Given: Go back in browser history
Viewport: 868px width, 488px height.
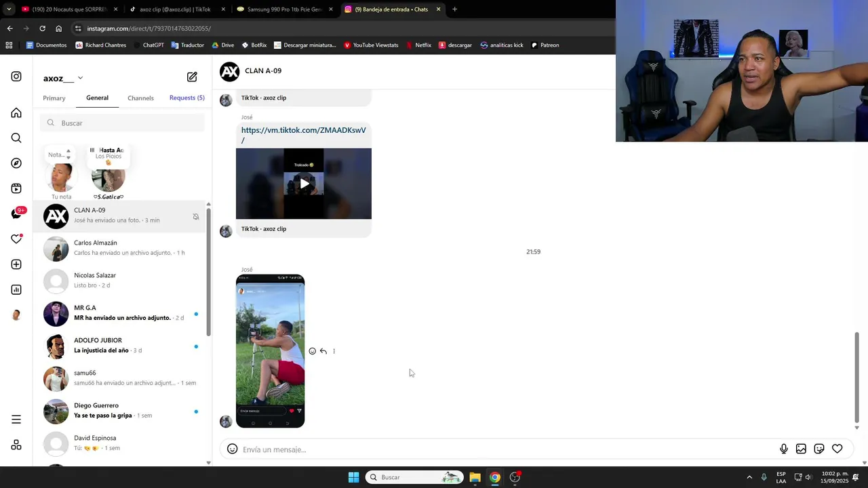Looking at the screenshot, I should pos(9,28).
